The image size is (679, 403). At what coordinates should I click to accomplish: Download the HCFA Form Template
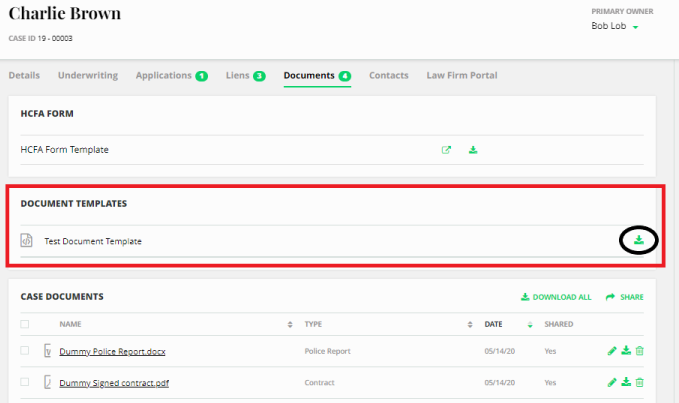(474, 150)
